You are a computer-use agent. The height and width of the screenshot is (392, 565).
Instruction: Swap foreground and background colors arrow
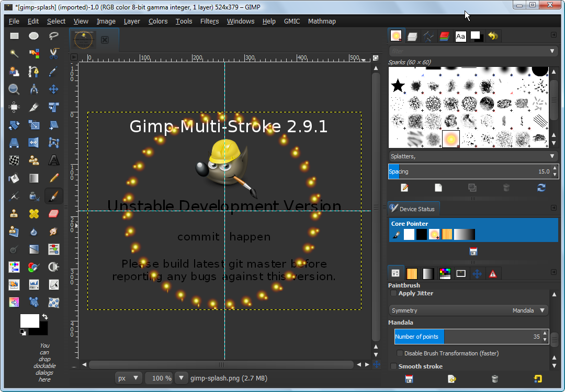point(45,317)
